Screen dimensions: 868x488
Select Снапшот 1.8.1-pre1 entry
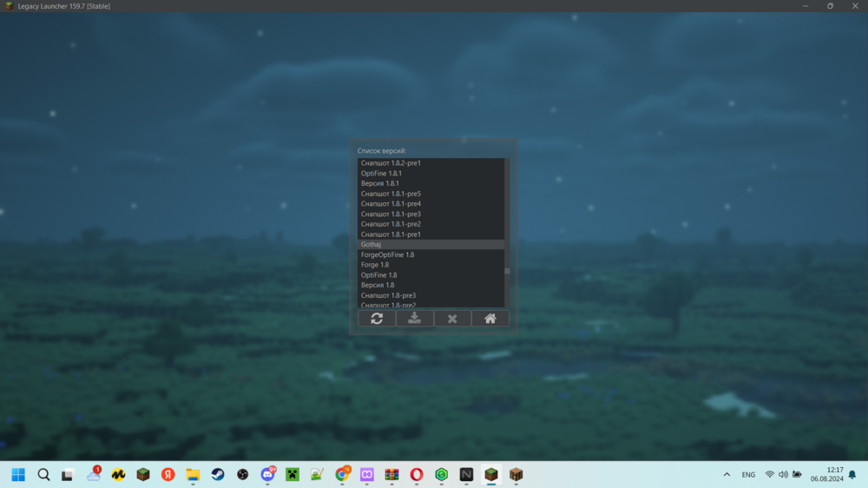tap(431, 234)
